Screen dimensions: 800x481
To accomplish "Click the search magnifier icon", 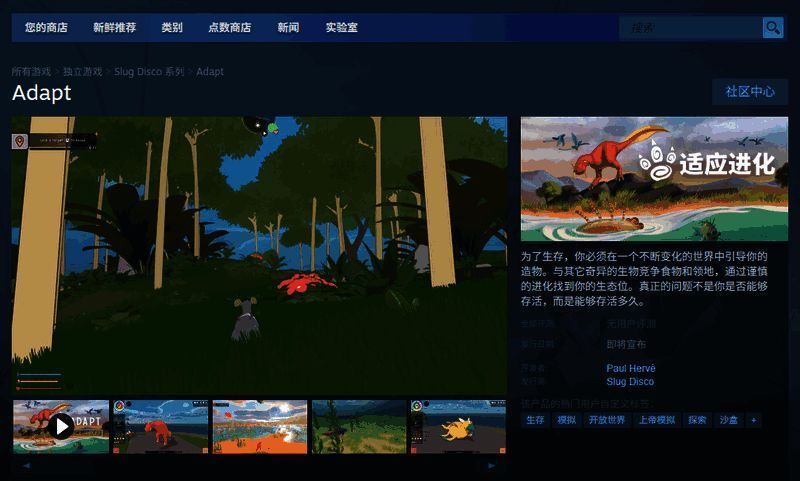I will tap(772, 28).
